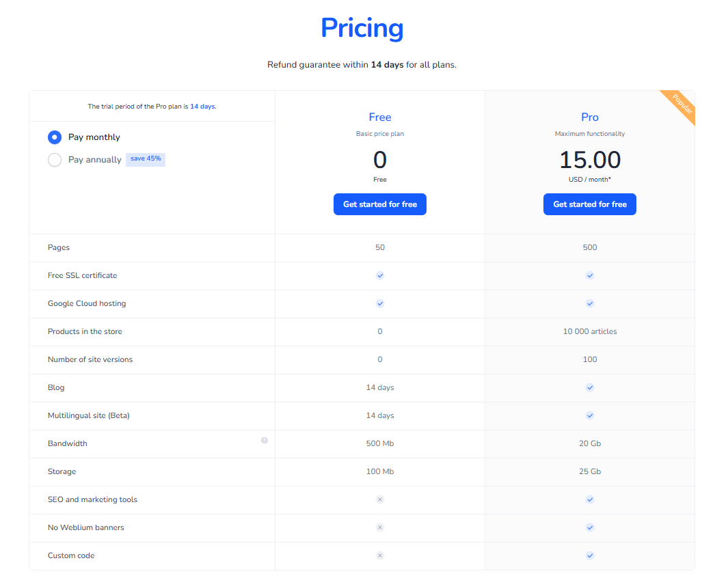Click the save 45% badge
This screenshot has width=728, height=580.
(x=145, y=158)
